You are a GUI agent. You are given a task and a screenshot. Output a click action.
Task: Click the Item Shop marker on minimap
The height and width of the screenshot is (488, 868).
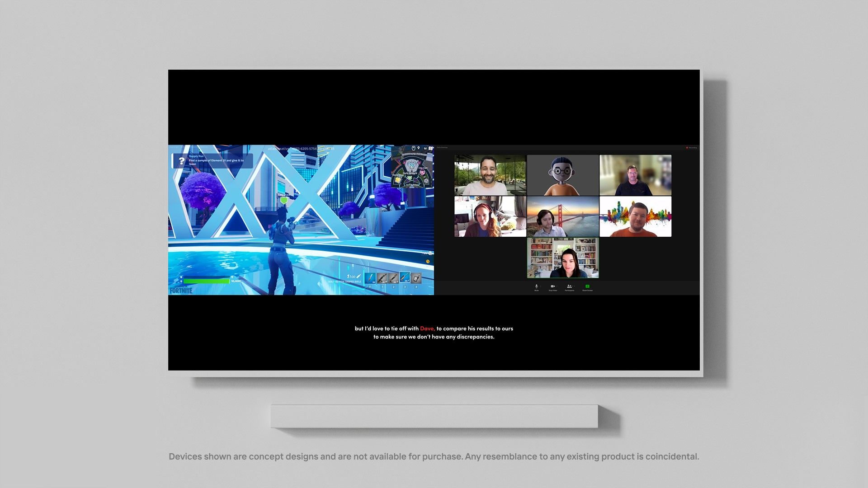coord(398,179)
